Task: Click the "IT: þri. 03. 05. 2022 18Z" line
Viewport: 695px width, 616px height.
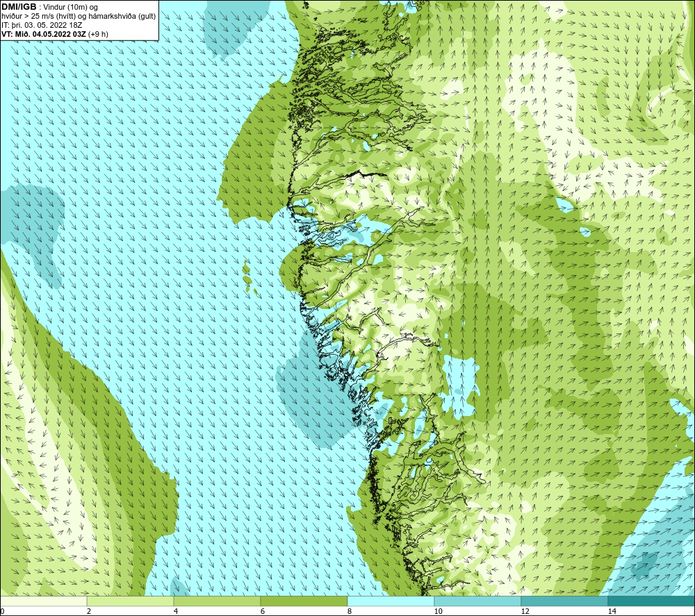Action: (42, 25)
